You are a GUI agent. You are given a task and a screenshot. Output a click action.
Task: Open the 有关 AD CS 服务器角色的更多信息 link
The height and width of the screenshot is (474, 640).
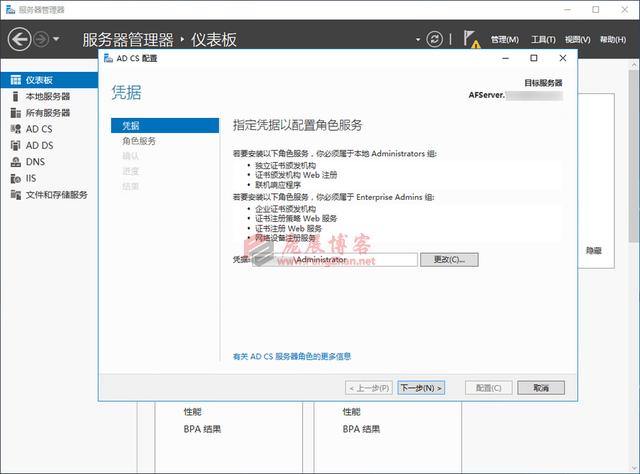coord(292,356)
